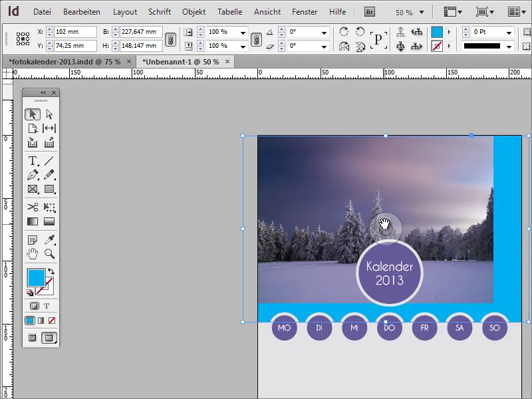Screen dimensions: 532x399
Task: Select the Gradient Feather tool
Action: coord(49,221)
